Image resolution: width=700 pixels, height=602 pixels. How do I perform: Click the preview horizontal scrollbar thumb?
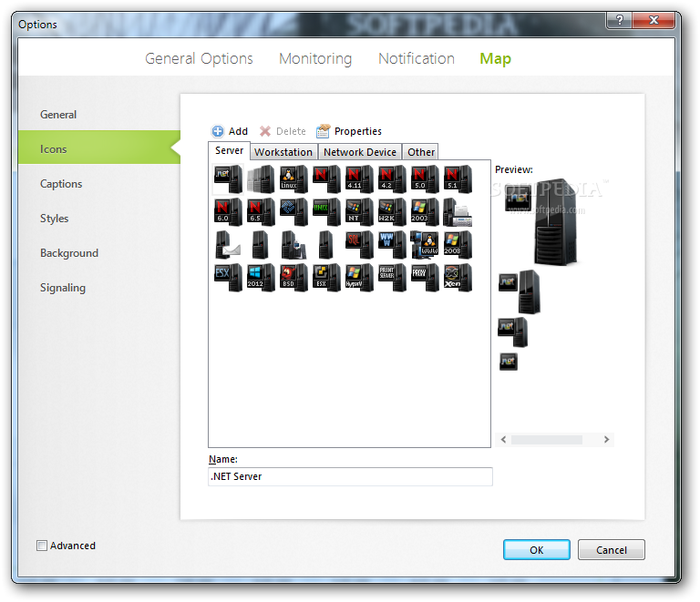547,439
